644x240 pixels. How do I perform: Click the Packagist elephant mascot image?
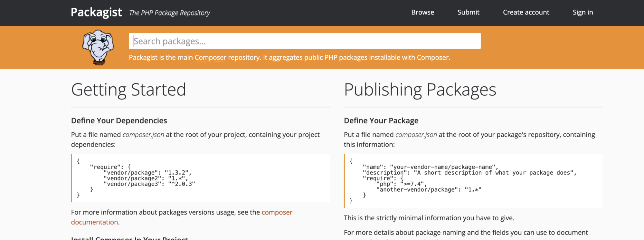[98, 47]
